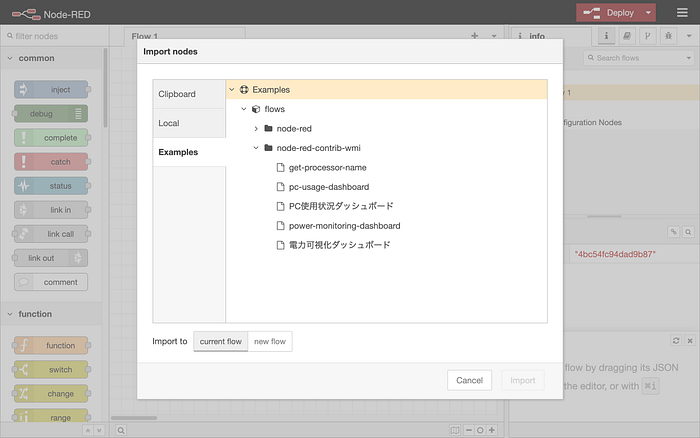Screen dimensions: 700x438
Task: Open the Search flows options dropdown
Action: coord(688,58)
